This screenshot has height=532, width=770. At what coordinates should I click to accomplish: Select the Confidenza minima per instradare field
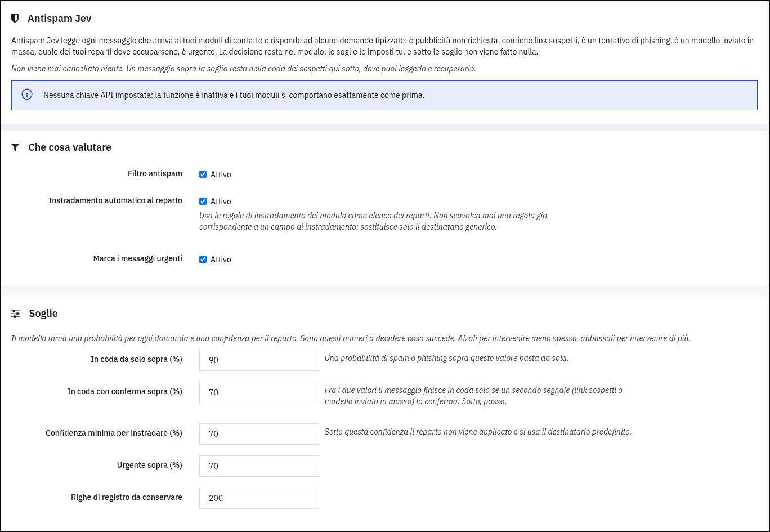pyautogui.click(x=259, y=434)
